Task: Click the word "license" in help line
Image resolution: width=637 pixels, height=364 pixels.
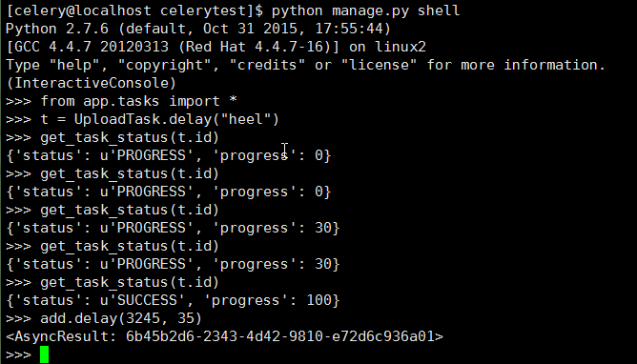Action: click(379, 65)
